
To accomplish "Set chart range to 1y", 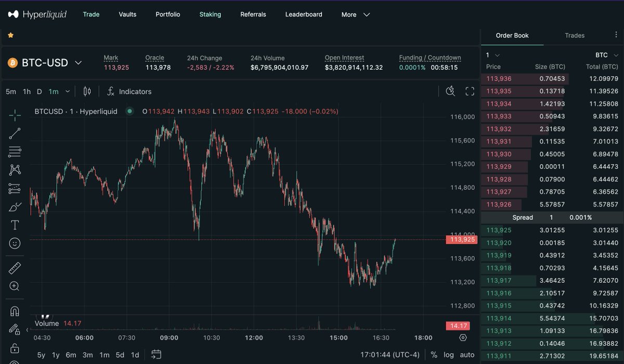I will pyautogui.click(x=56, y=355).
